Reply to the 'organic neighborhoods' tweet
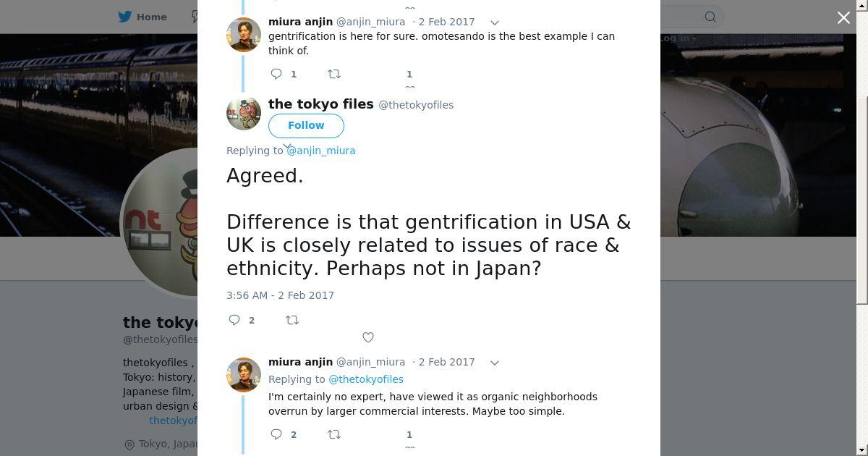868x456 pixels. coord(276,434)
